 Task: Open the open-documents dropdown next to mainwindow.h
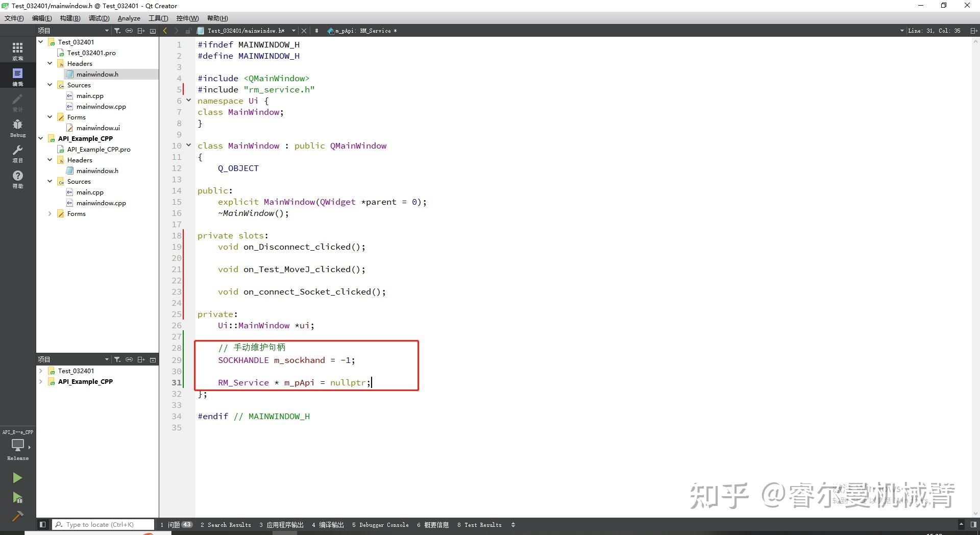[x=293, y=30]
